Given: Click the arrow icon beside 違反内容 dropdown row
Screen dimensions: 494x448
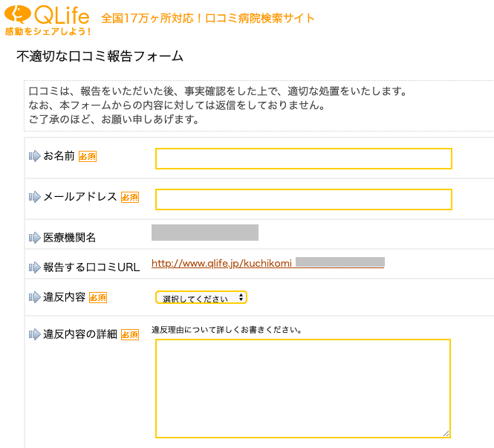Looking at the screenshot, I should click(x=35, y=297).
